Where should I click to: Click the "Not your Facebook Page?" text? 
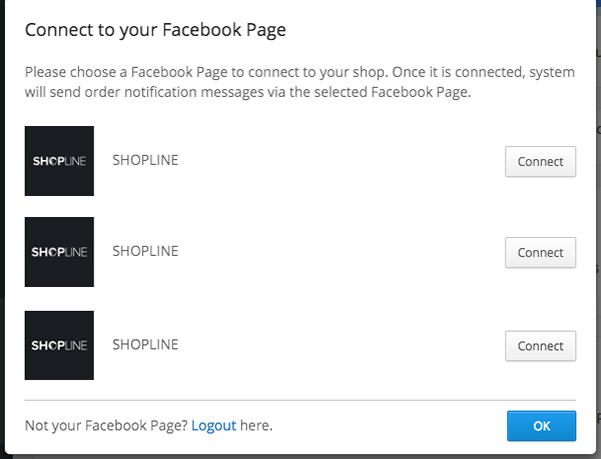click(106, 426)
